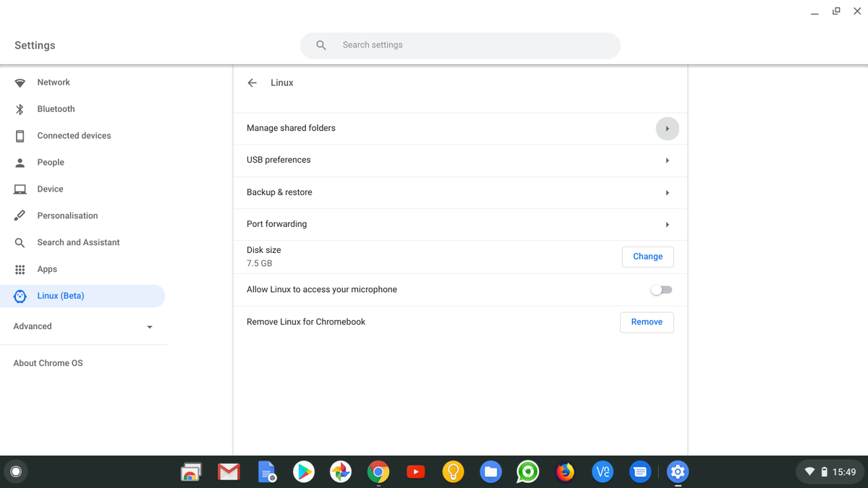Expand the Advanced settings section
The height and width of the screenshot is (488, 868).
(x=83, y=326)
